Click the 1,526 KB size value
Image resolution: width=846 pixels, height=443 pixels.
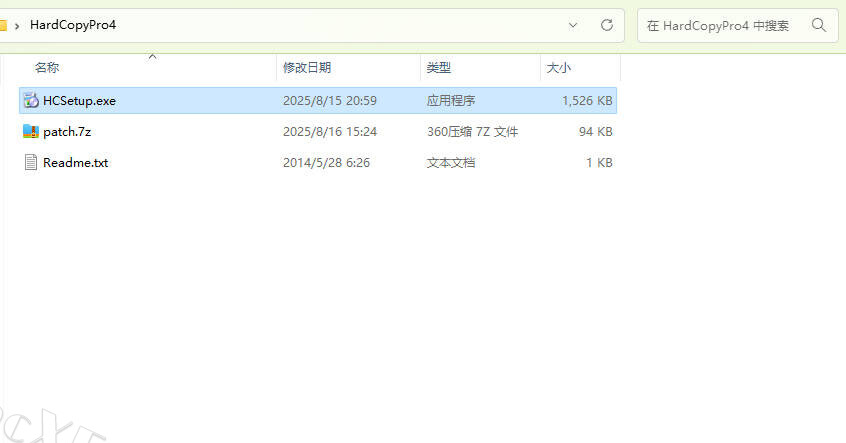click(587, 101)
